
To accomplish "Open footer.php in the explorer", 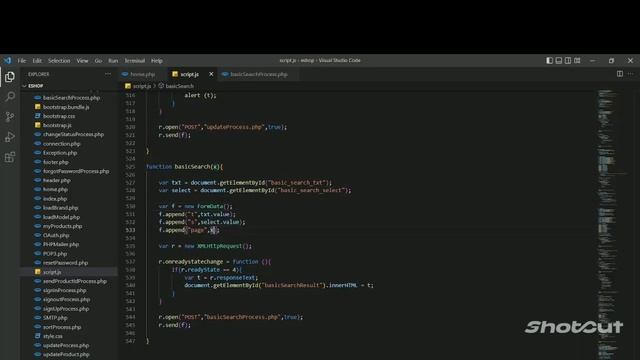I will [x=56, y=162].
